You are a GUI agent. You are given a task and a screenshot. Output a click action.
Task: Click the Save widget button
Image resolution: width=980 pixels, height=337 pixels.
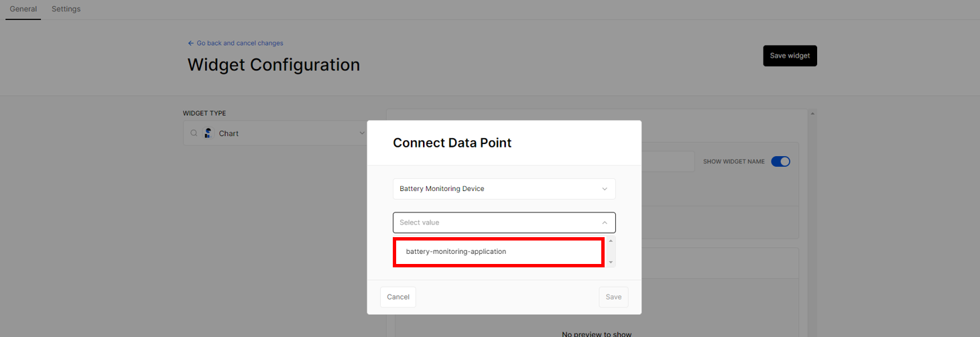click(790, 56)
